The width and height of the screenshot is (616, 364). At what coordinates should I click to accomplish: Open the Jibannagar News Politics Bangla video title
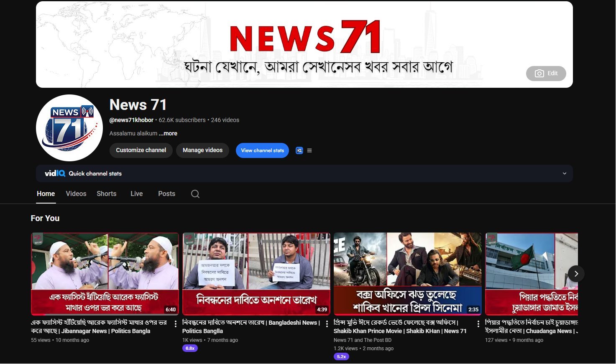coord(99,327)
